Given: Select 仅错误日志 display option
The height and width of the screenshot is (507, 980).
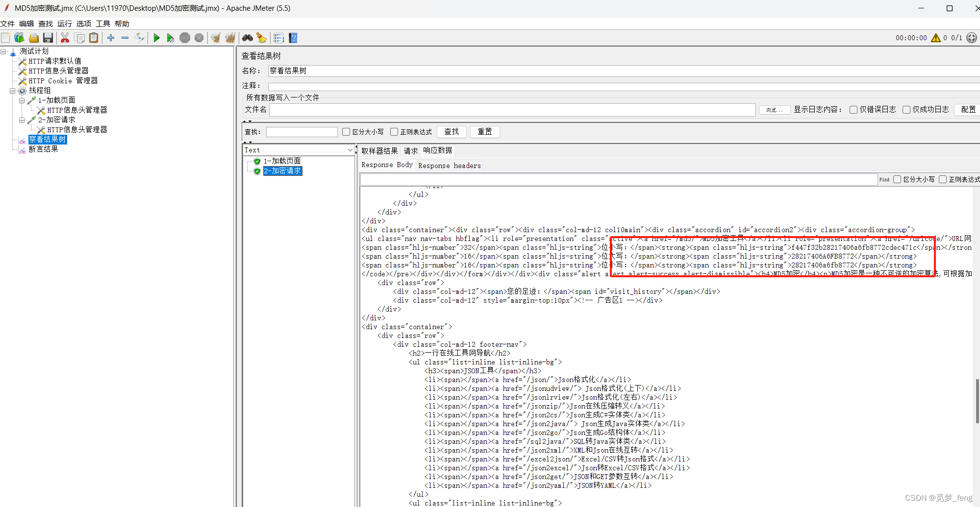Looking at the screenshot, I should [x=853, y=109].
